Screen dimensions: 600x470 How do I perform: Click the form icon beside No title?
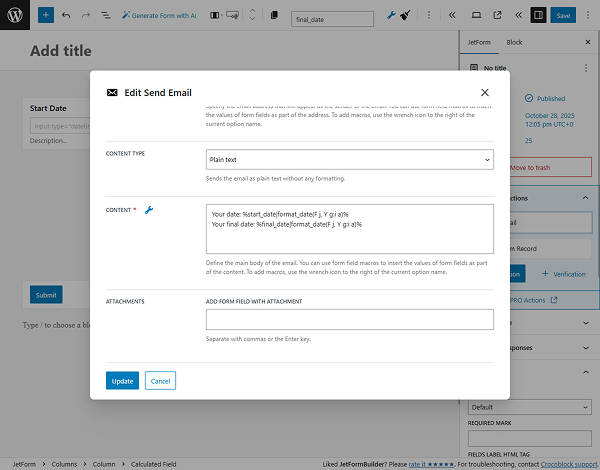[474, 68]
